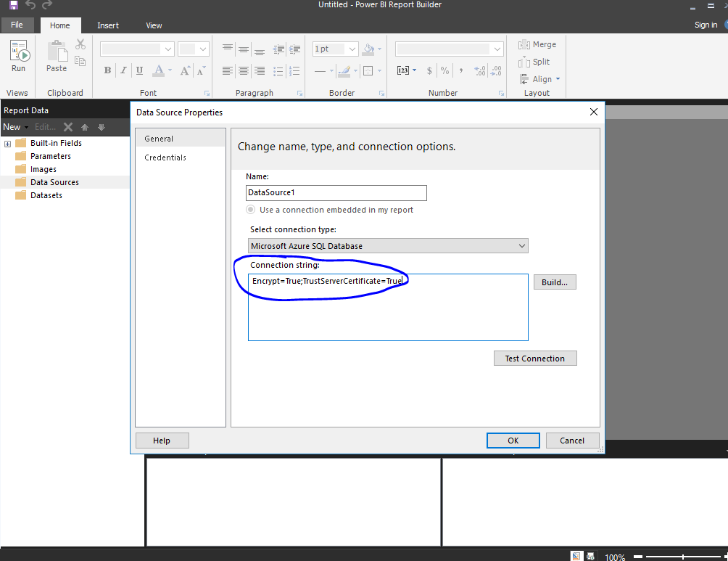
Task: Delete selected item in Report Data pane
Action: [68, 127]
